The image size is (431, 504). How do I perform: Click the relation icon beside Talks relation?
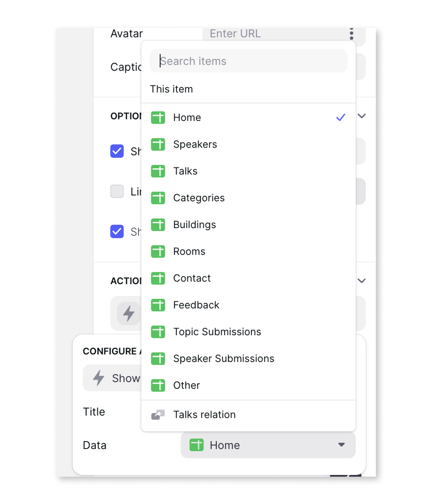coord(158,414)
